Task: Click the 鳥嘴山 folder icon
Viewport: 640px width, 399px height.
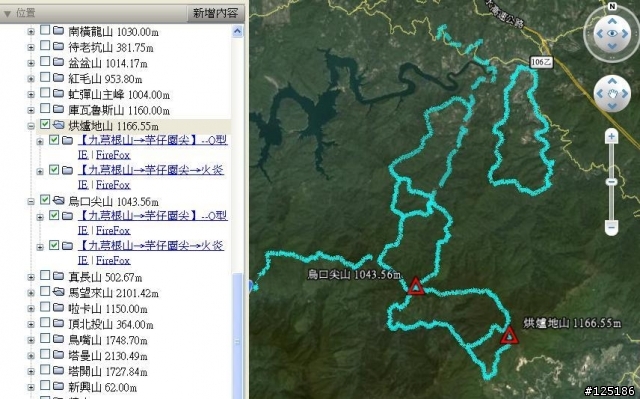Action: tap(59, 339)
